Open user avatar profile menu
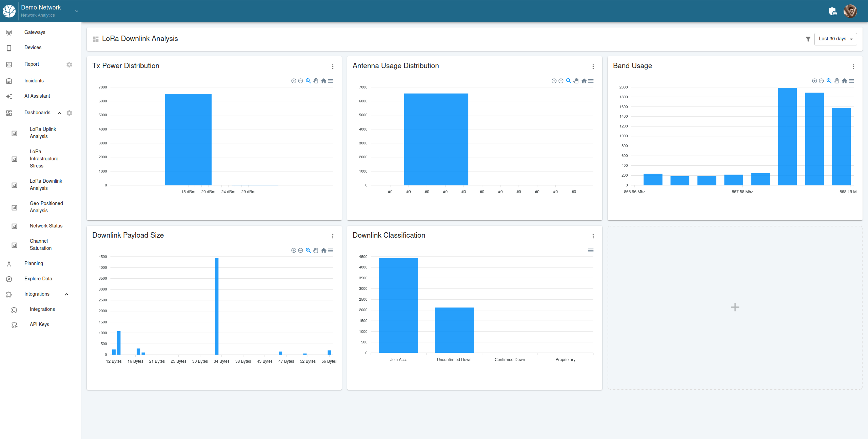The width and height of the screenshot is (868, 439). 850,11
